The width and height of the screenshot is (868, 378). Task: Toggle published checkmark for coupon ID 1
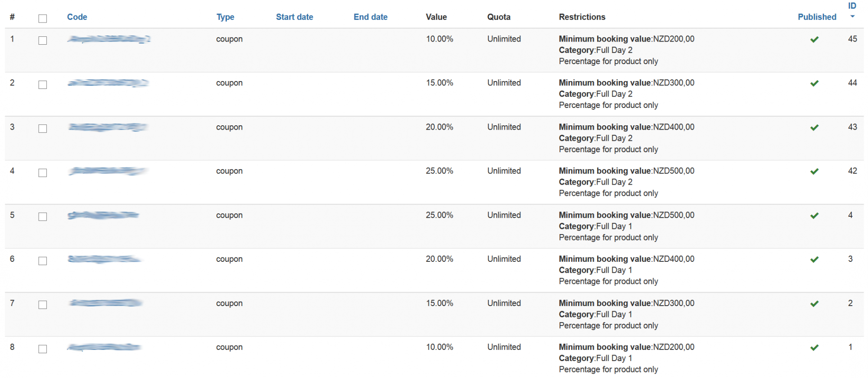click(x=814, y=347)
